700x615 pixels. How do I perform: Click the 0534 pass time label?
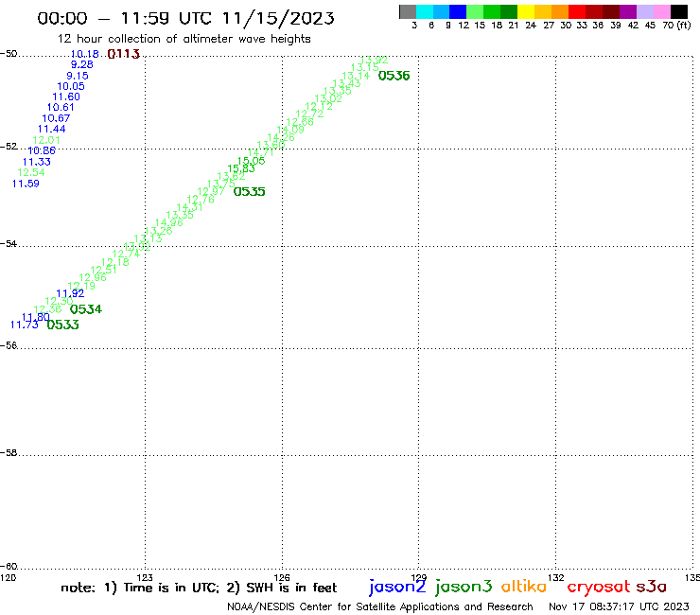[x=86, y=309]
